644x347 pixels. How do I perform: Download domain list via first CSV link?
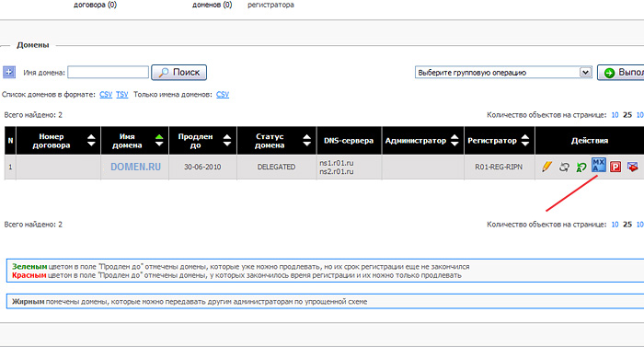[106, 95]
